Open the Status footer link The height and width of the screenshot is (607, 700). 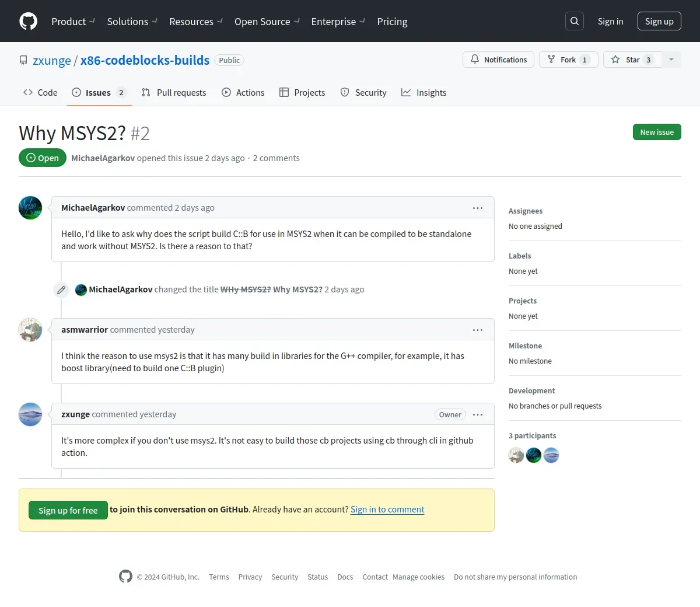(318, 577)
